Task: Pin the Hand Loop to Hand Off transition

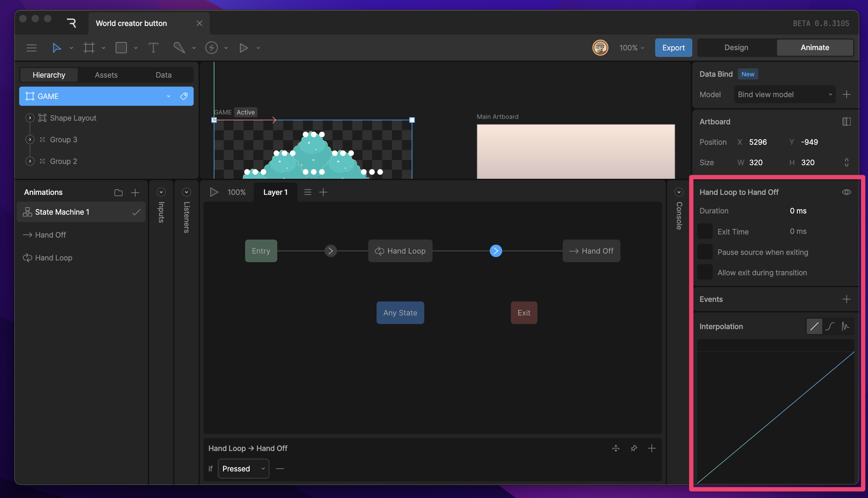Action: (x=634, y=449)
